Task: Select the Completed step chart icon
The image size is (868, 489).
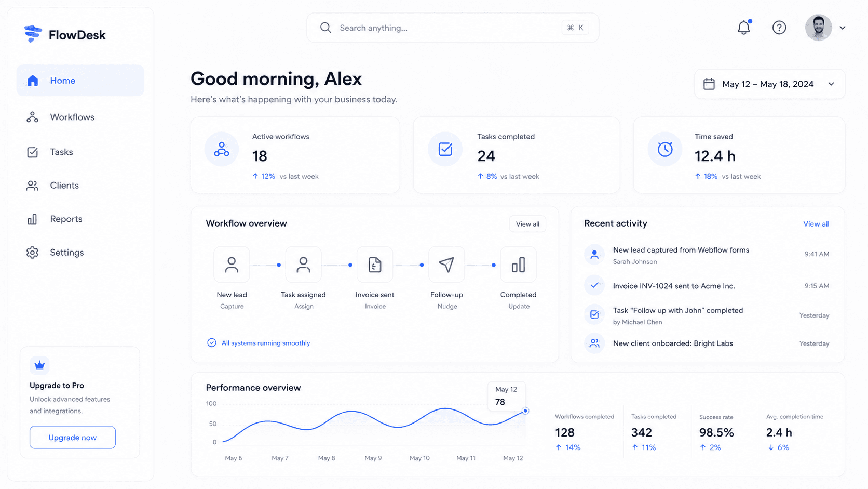Action: tap(518, 265)
